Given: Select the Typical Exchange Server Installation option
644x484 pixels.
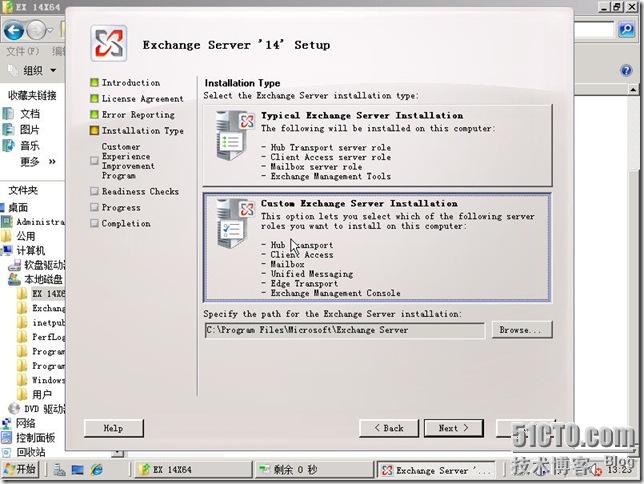Looking at the screenshot, I should point(377,145).
